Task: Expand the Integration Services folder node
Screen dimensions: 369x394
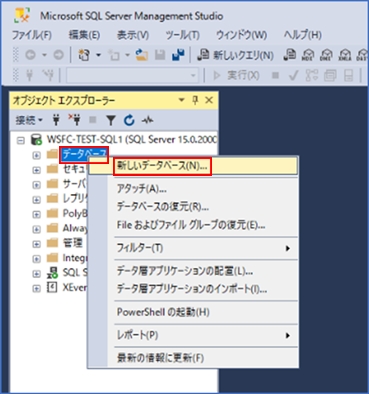Action: click(36, 259)
